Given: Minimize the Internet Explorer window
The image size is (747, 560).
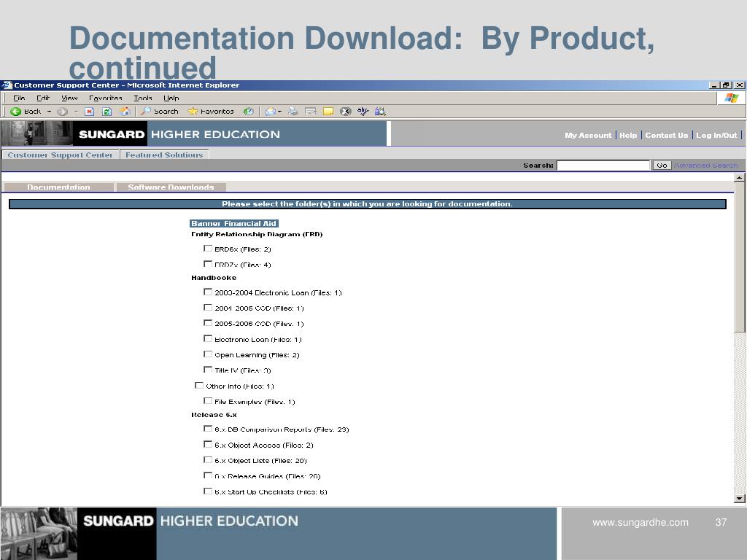Looking at the screenshot, I should [715, 85].
